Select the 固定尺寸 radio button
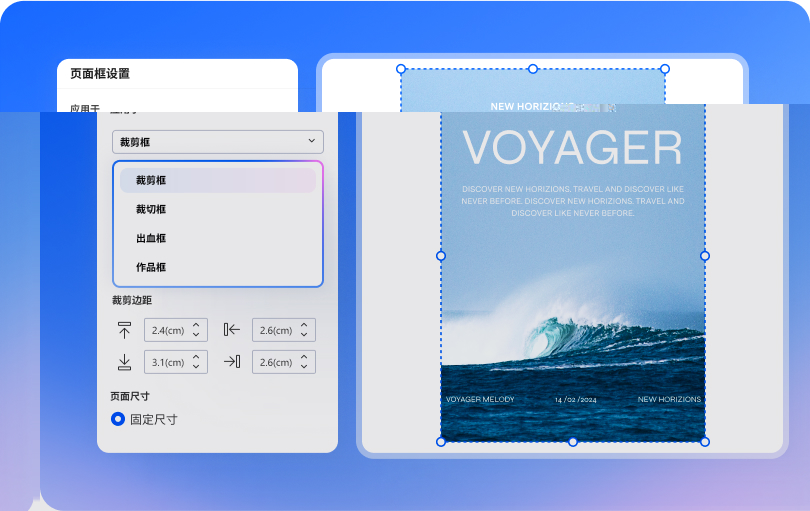This screenshot has width=810, height=511. 118,419
